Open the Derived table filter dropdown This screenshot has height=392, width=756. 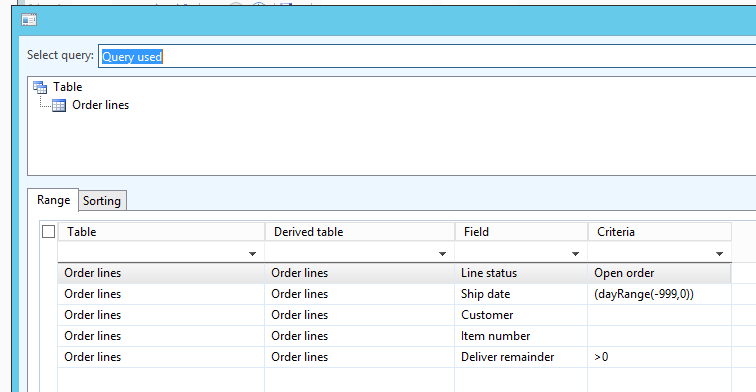pos(442,254)
